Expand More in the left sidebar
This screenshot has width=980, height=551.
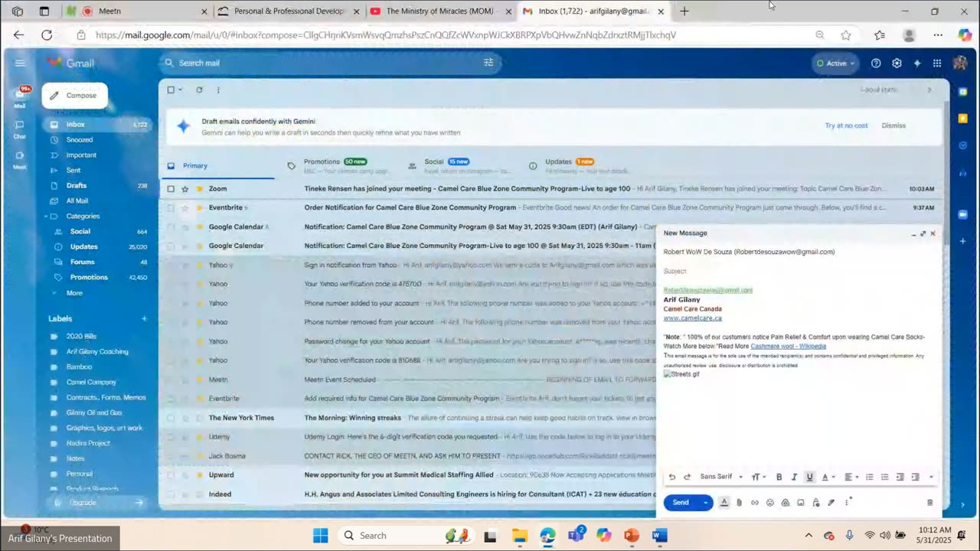click(73, 293)
